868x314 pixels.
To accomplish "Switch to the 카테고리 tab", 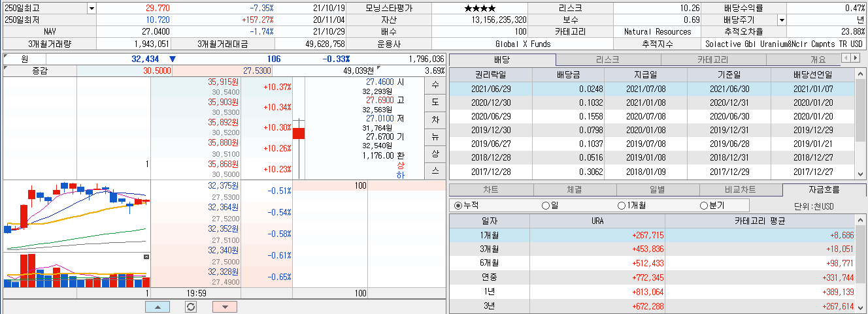I will pyautogui.click(x=714, y=59).
